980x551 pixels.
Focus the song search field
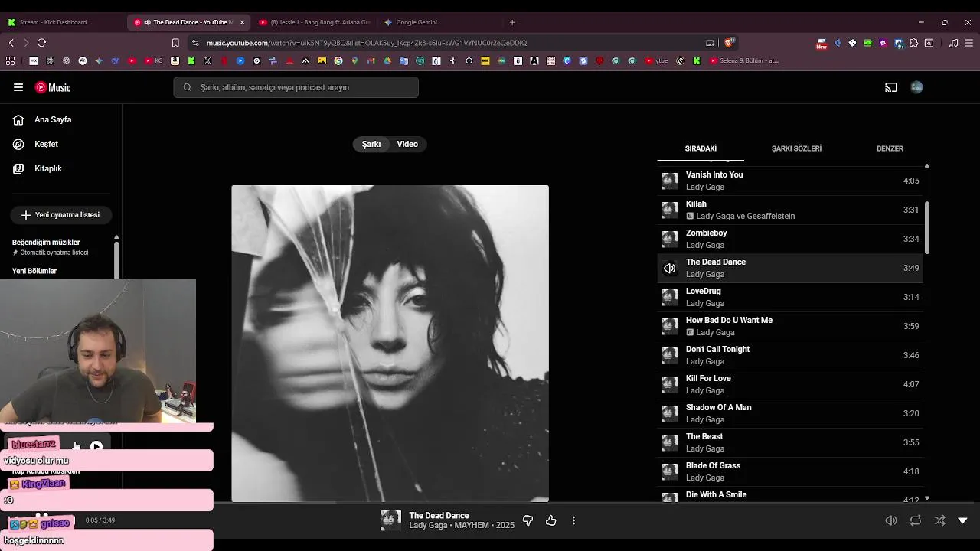tap(296, 87)
